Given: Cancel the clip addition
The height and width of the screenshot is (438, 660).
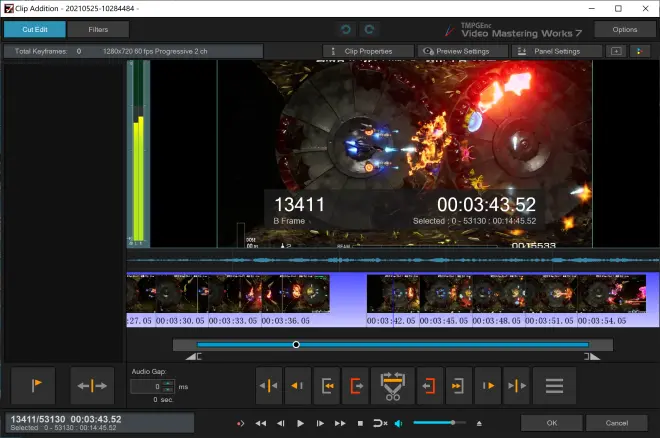Looking at the screenshot, I should (x=617, y=423).
